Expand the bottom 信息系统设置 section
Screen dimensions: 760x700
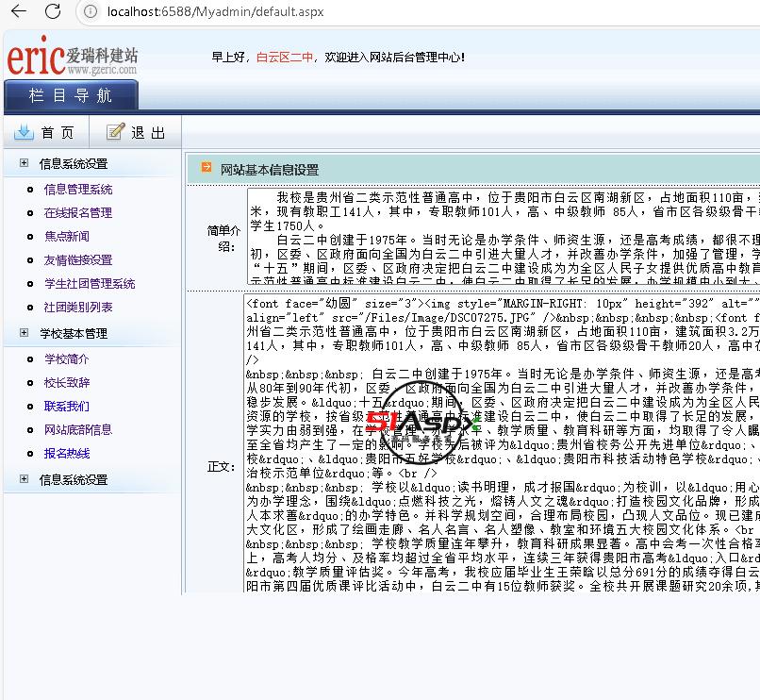pos(24,479)
